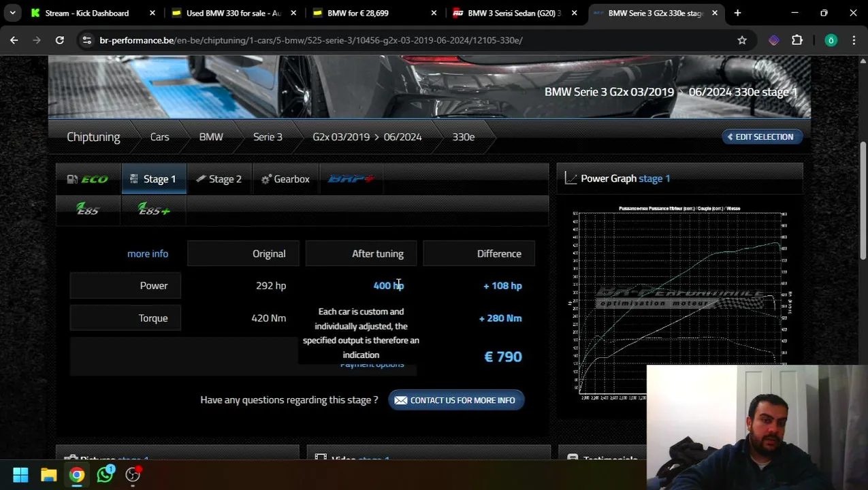Screen dimensions: 868x490
Task: Click the € 790 price
Action: tap(503, 357)
